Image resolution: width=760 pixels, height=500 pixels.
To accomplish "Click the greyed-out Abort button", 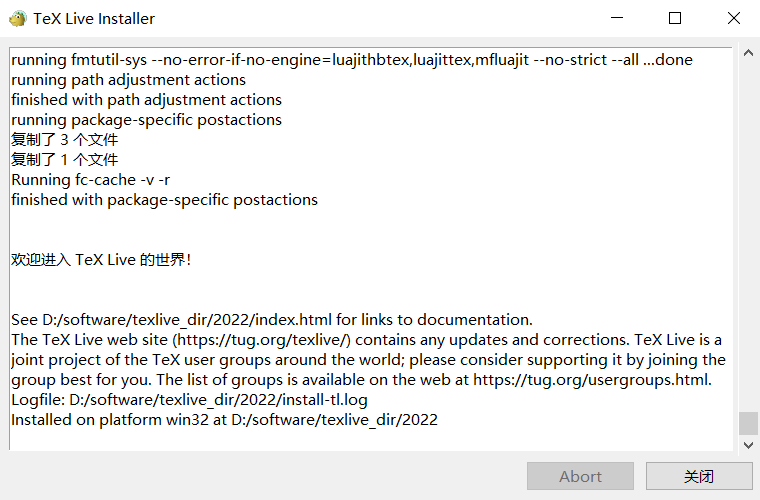I will (x=580, y=476).
